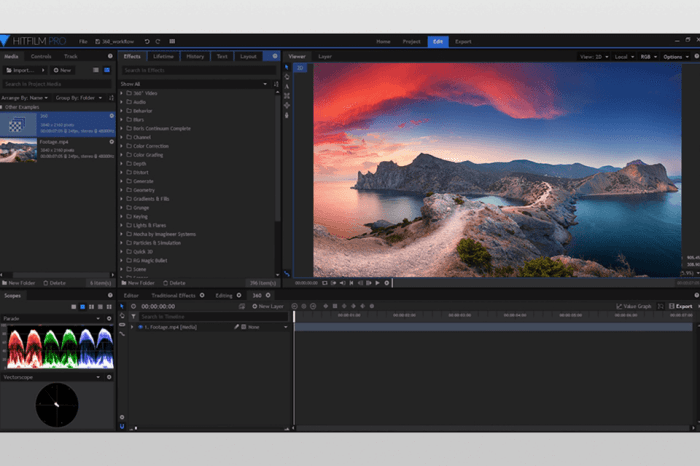Viewport: 700px width, 466px height.
Task: Toggle visibility of Footage.mp4 layer
Action: click(x=141, y=327)
